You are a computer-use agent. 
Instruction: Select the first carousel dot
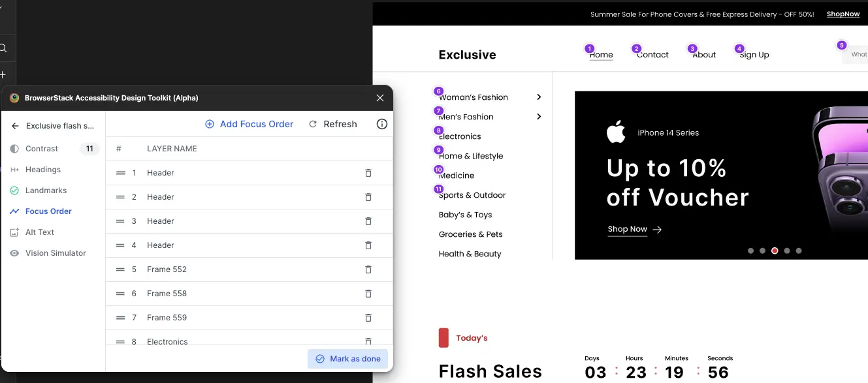pos(751,251)
